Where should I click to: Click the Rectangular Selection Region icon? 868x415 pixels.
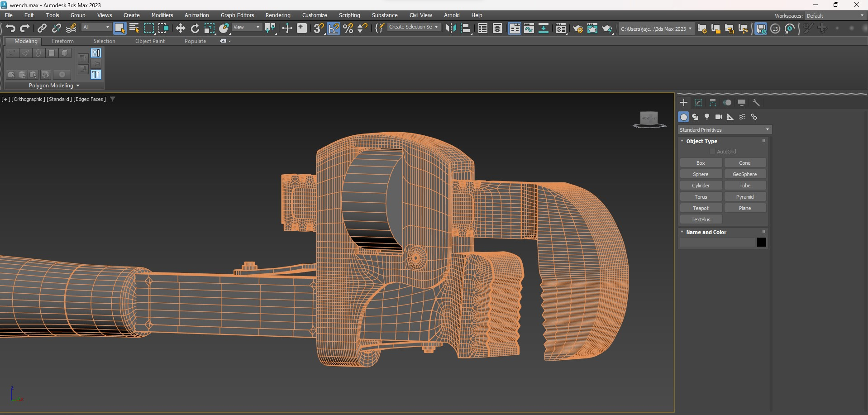(x=148, y=28)
